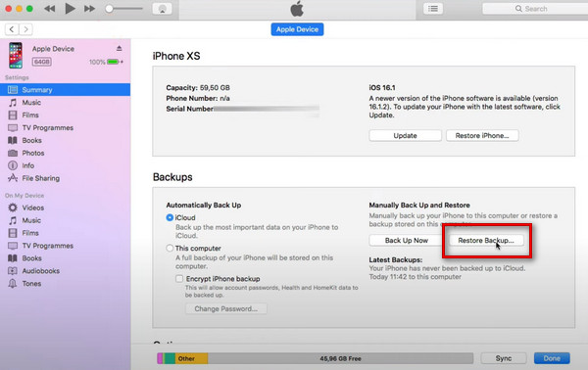Click the iOS 16.1 version text
Screen dimensions: 588x370
point(382,88)
